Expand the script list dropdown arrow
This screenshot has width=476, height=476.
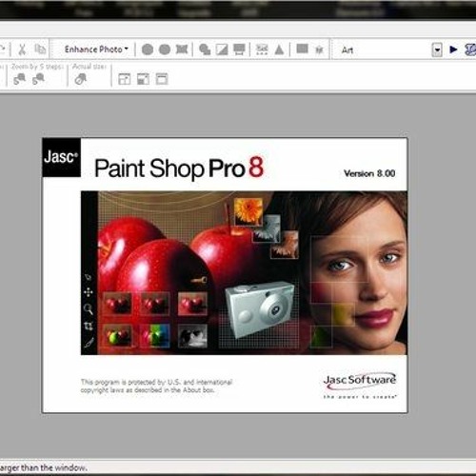click(x=437, y=50)
